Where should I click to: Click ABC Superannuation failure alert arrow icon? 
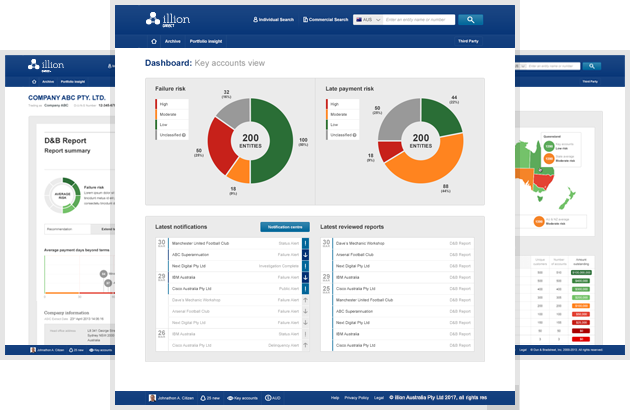pos(305,254)
